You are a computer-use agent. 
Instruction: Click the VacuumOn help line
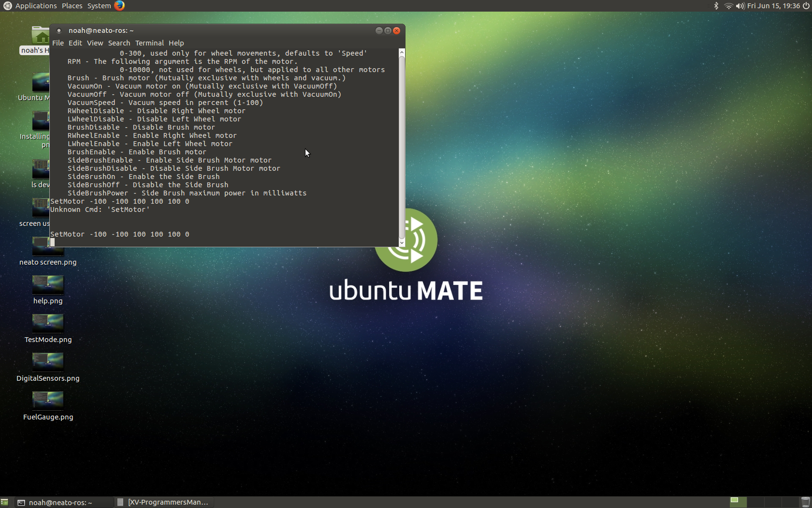click(202, 86)
